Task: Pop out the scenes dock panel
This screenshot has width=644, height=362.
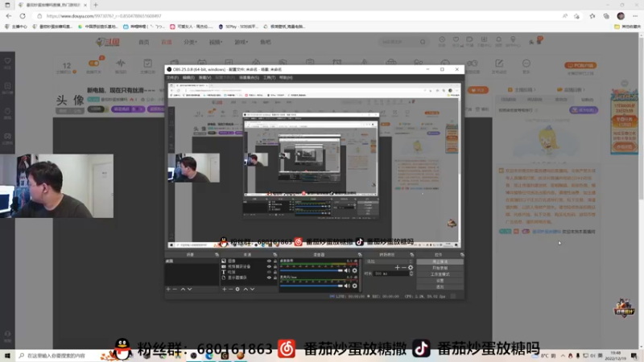Action: tap(217, 254)
